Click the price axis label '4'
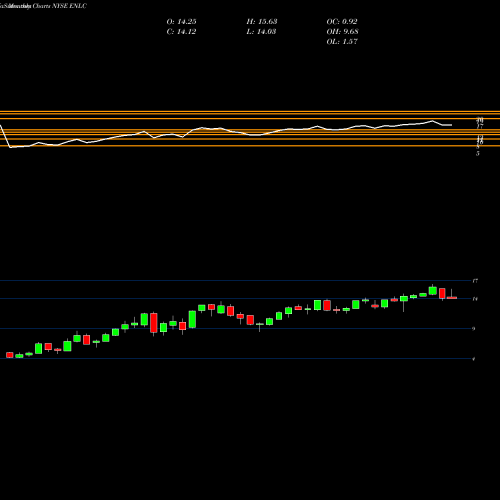The width and height of the screenshot is (500, 500). point(474,359)
